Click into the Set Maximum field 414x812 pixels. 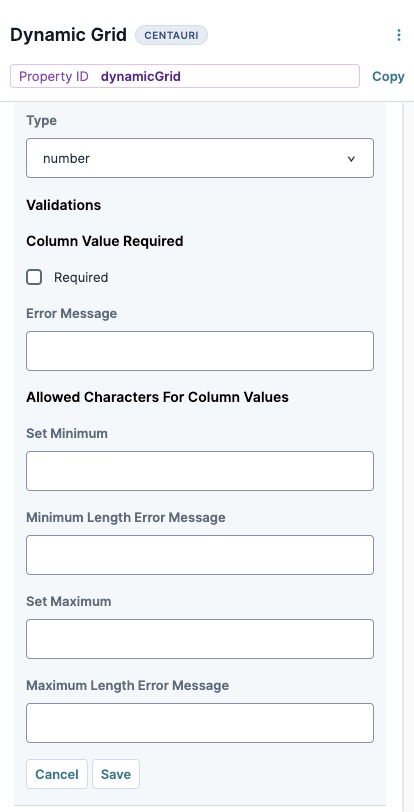[199, 639]
